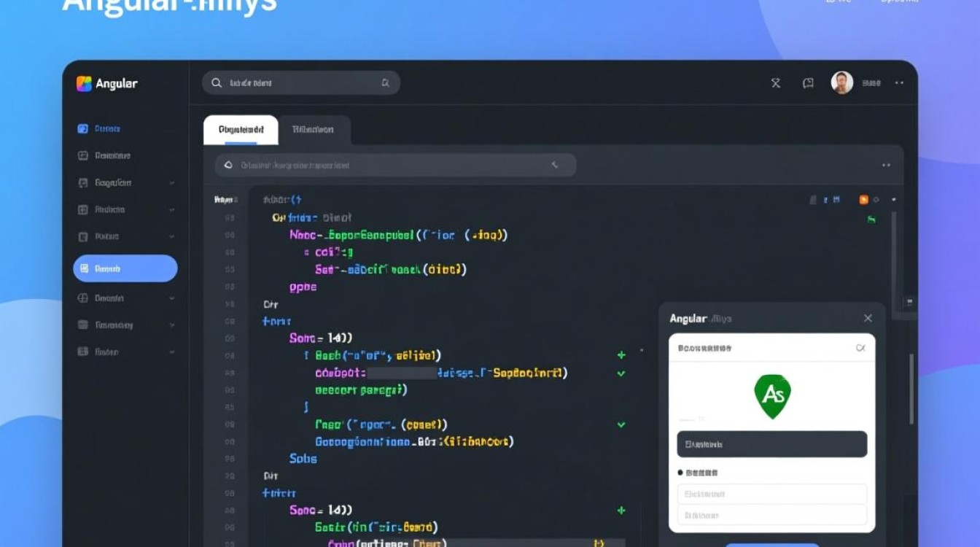Click the green location-pin logo in the popup card
980x547 pixels.
click(773, 395)
